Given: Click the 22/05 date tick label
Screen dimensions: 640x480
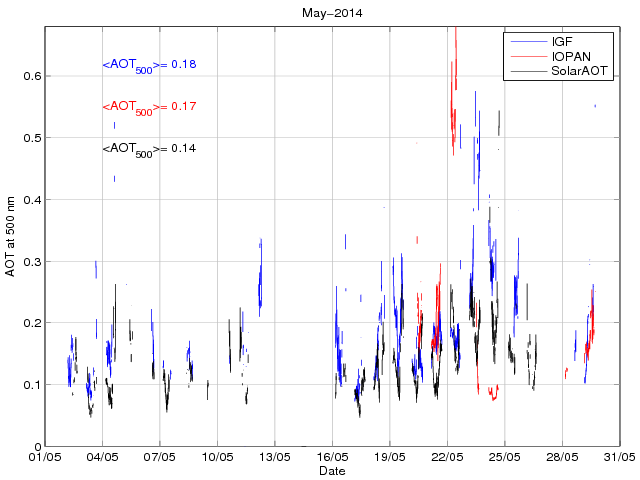Looking at the screenshot, I should 447,457.
